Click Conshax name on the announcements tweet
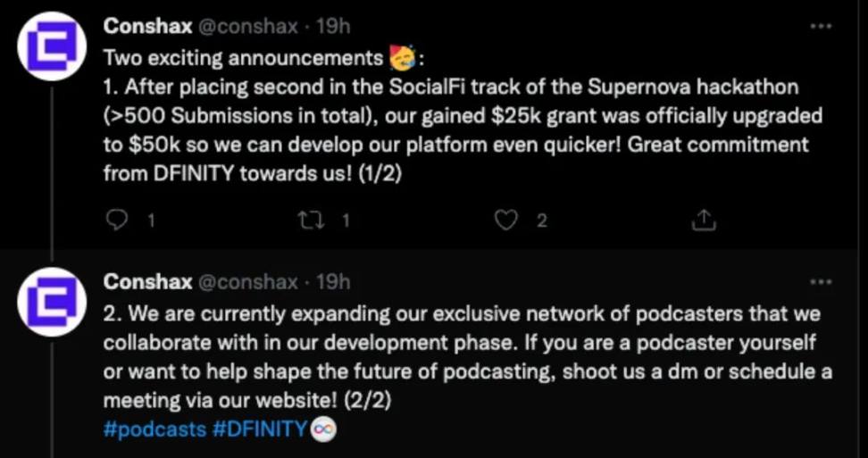This screenshot has width=868, height=458. (x=147, y=27)
